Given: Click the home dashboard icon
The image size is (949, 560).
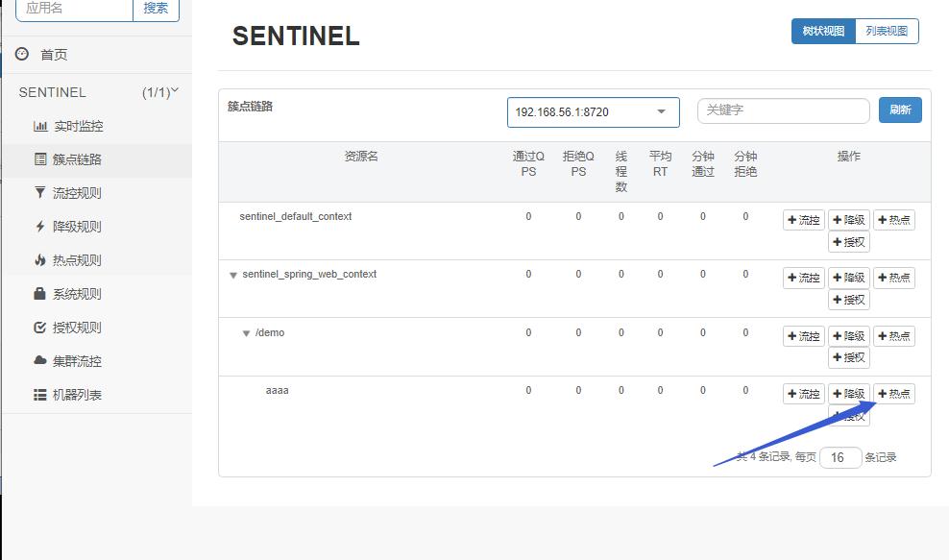Looking at the screenshot, I should tap(22, 54).
